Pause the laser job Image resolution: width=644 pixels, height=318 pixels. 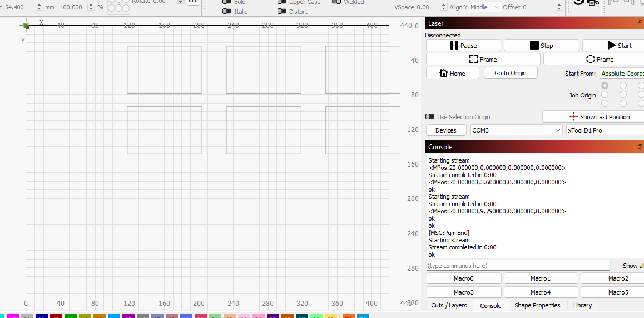[x=463, y=46]
